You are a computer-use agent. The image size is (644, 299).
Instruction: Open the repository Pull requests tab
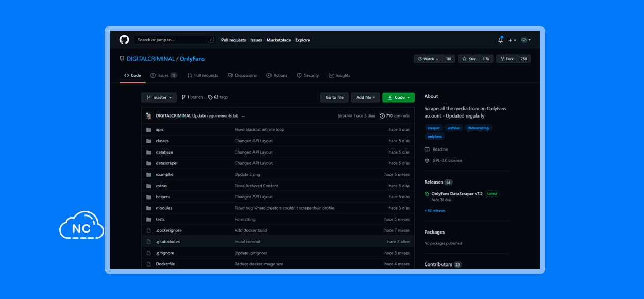coord(202,76)
